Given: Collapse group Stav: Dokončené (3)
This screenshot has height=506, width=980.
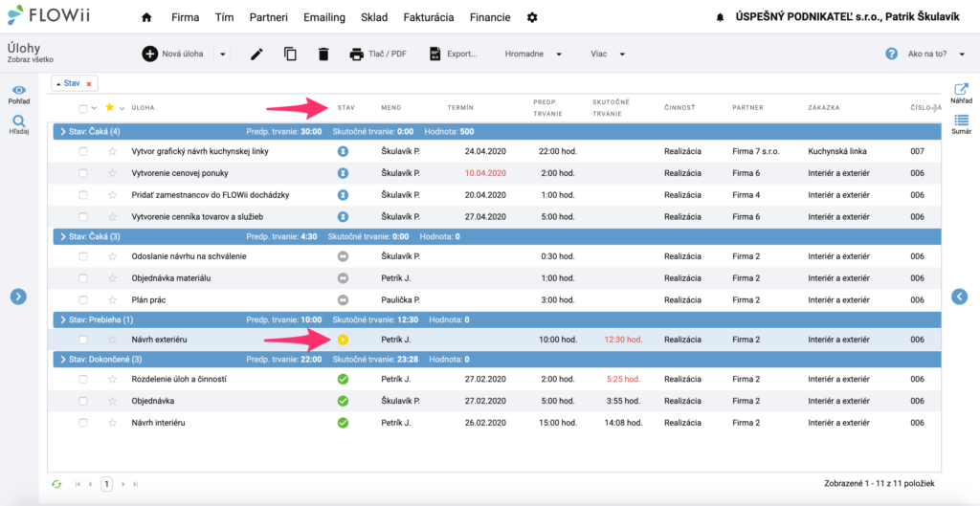Looking at the screenshot, I should coord(63,360).
